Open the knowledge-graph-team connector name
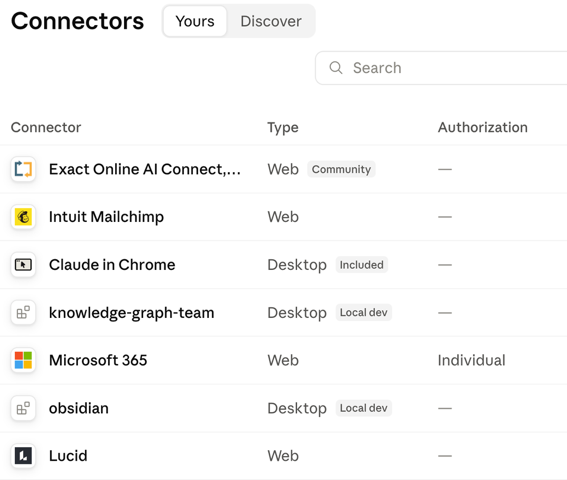The width and height of the screenshot is (567, 480). pyautogui.click(x=132, y=313)
